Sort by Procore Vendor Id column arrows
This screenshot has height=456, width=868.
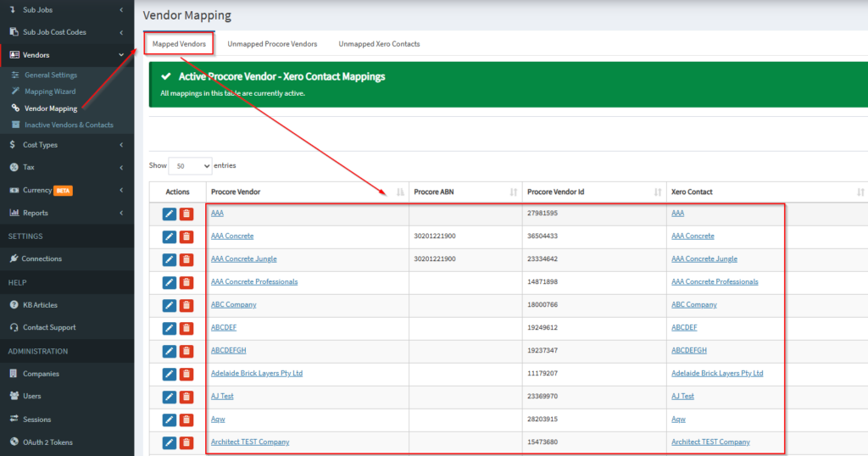click(x=658, y=192)
